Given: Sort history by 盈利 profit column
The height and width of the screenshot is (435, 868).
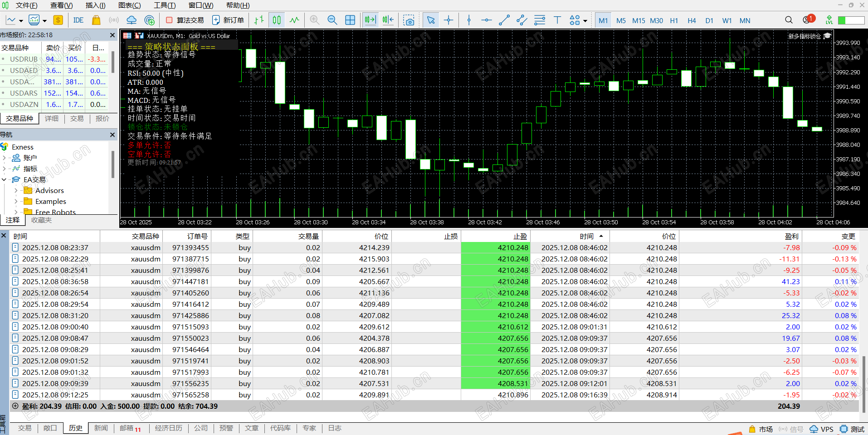Looking at the screenshot, I should pyautogui.click(x=741, y=236).
